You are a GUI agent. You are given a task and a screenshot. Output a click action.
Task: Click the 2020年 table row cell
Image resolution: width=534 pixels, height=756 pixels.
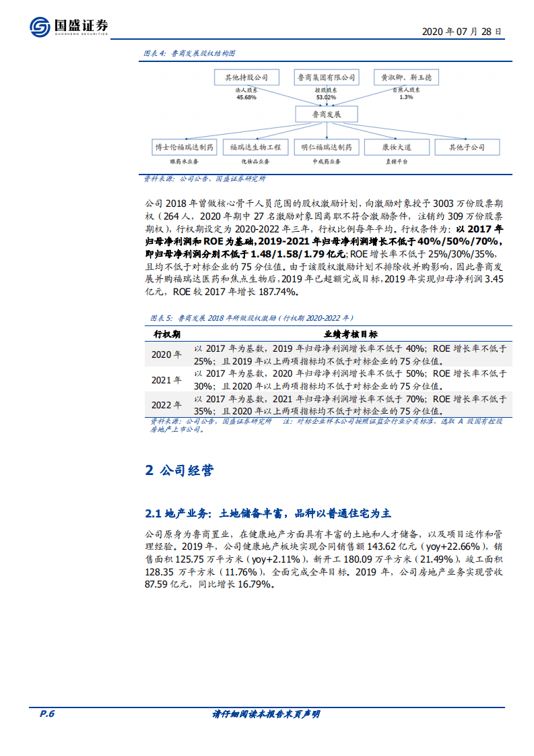pos(166,355)
